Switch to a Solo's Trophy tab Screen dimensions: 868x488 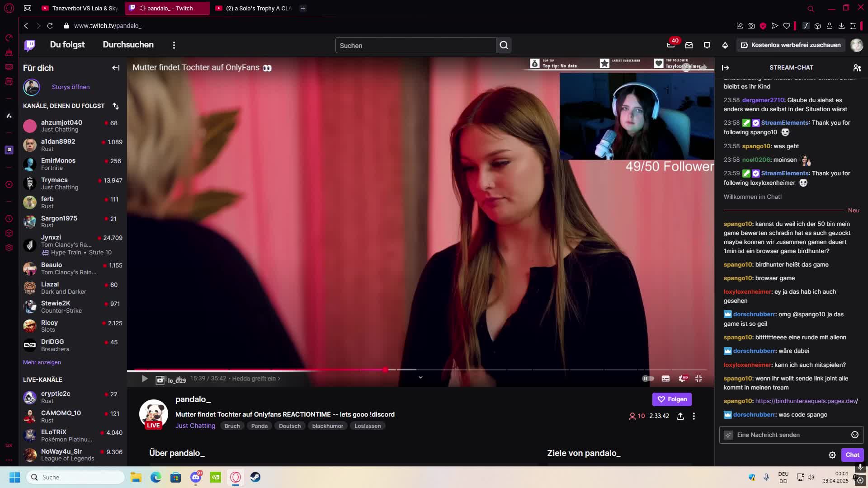254,8
